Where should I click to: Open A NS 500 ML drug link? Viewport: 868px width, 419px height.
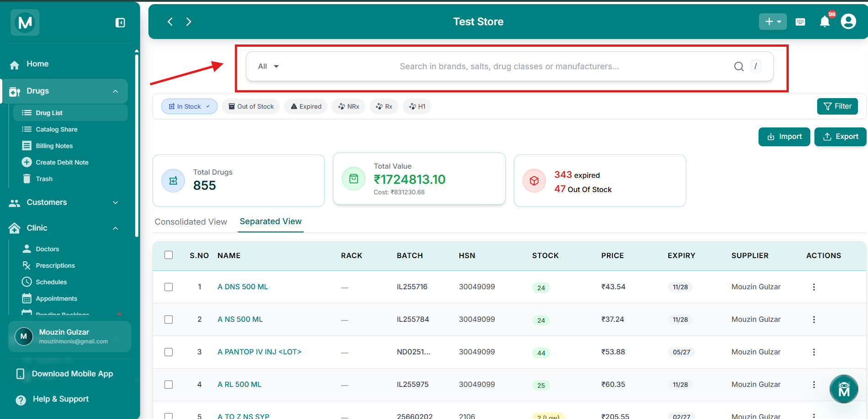(240, 320)
